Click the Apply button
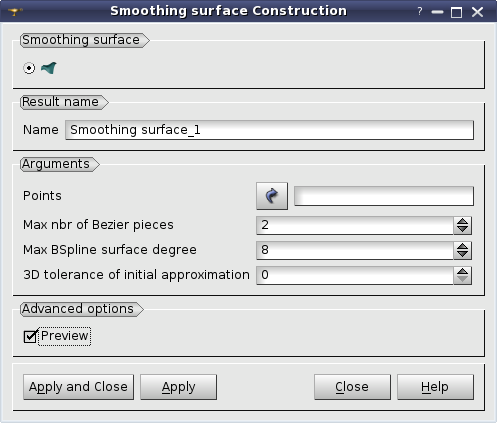 [x=178, y=387]
